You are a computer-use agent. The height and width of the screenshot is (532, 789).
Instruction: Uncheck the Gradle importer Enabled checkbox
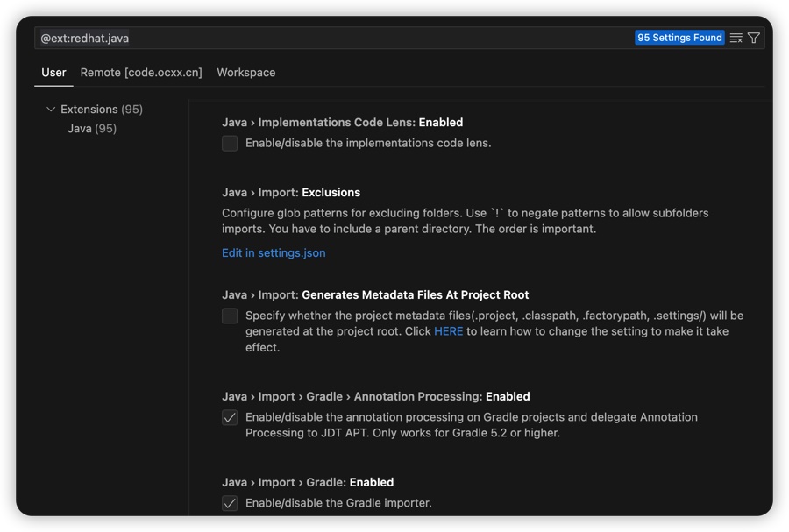pos(230,503)
